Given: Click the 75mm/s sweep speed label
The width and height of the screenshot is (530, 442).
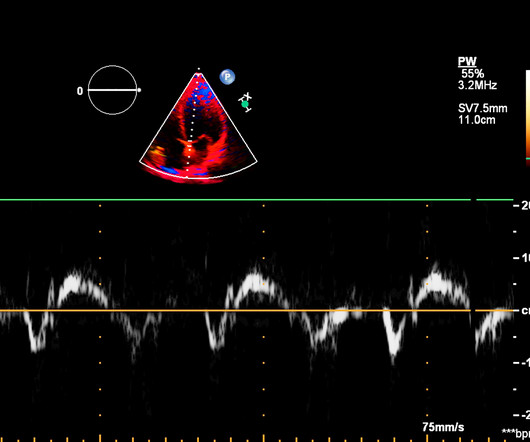Looking at the screenshot, I should coord(443,427).
